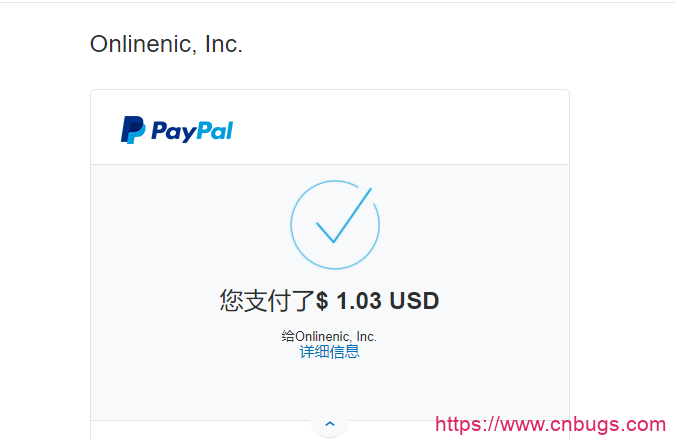This screenshot has width=675, height=439.
Task: Open the 详细信息 details link
Action: click(329, 352)
